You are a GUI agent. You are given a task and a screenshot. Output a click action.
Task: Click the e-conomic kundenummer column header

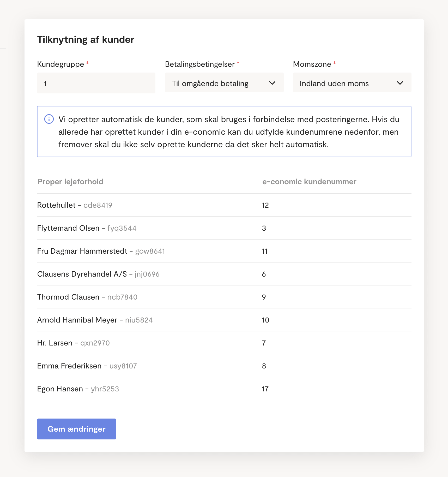(x=309, y=182)
